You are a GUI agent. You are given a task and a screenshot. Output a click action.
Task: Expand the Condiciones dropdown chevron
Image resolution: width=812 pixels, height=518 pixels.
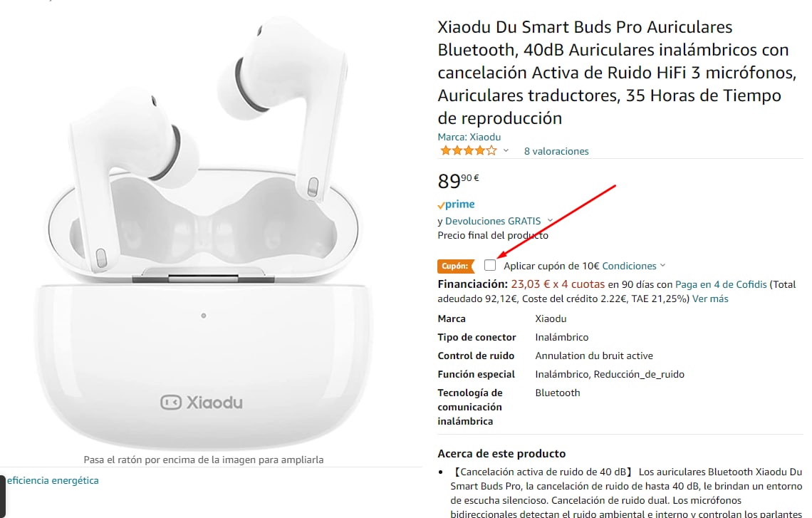(662, 265)
